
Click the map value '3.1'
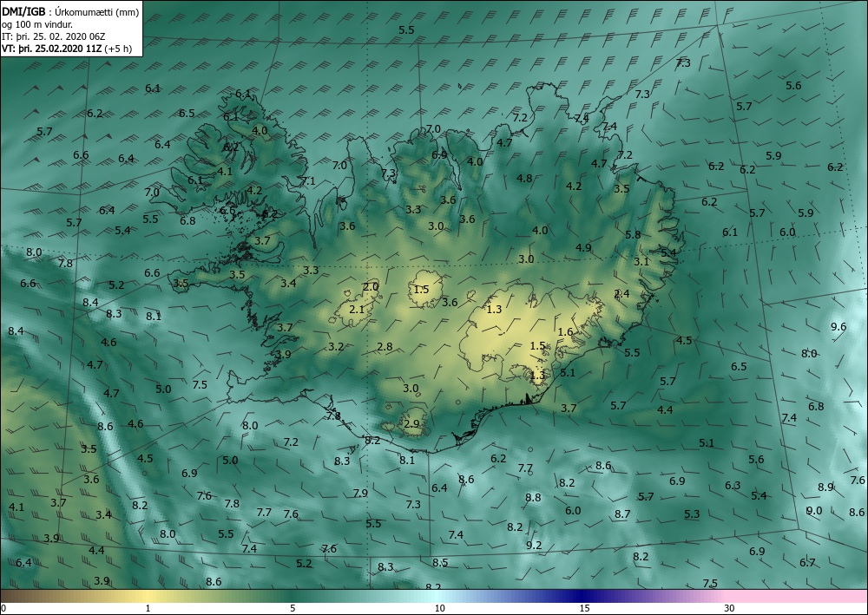point(641,262)
